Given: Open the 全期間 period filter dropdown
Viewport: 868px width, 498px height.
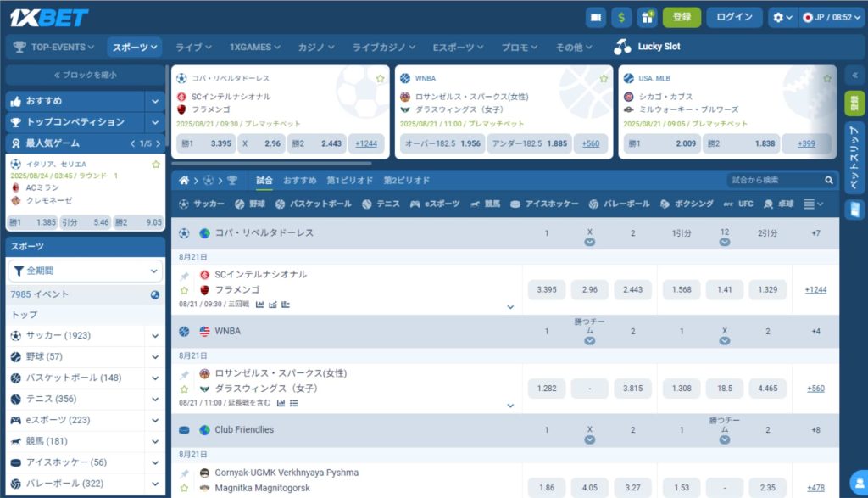Looking at the screenshot, I should tap(86, 271).
